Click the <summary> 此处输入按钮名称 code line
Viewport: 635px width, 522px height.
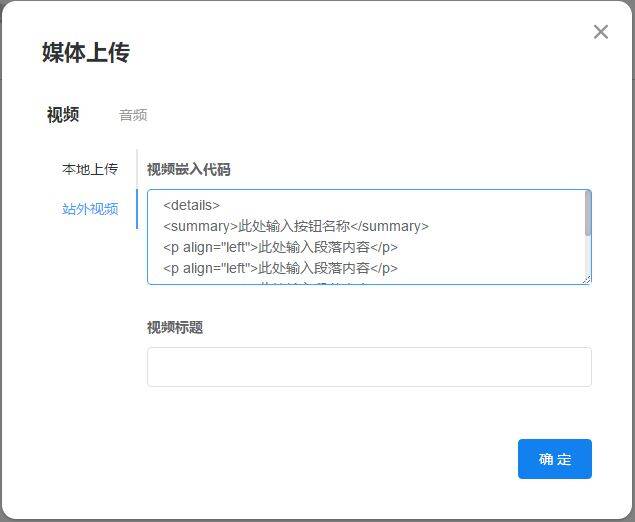(295, 226)
